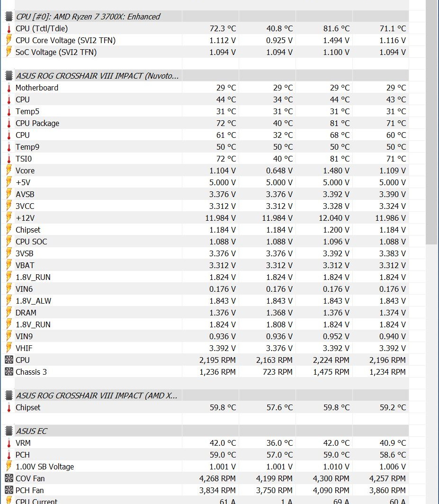Click the 1.010 V maximum of 1.00V SB Voltage
This screenshot has height=504, width=439.
point(336,467)
